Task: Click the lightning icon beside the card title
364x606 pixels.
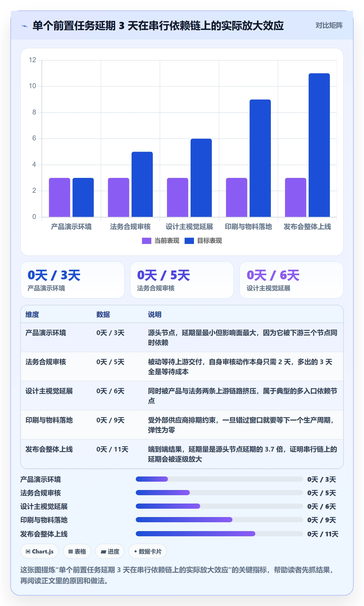Action: coord(25,26)
